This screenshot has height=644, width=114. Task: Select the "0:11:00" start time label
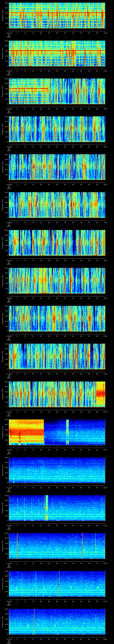coord(9,412)
